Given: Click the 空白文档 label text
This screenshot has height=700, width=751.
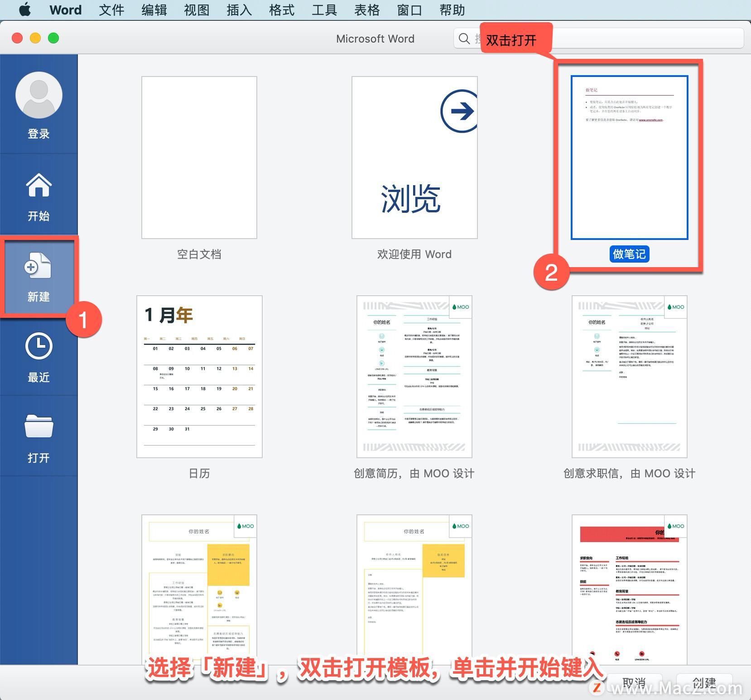Looking at the screenshot, I should [199, 254].
